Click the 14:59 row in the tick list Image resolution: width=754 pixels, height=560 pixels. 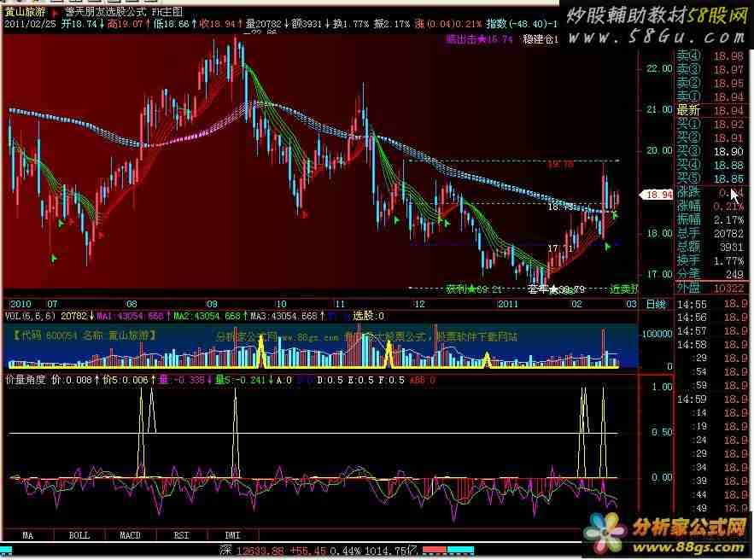pyautogui.click(x=713, y=399)
